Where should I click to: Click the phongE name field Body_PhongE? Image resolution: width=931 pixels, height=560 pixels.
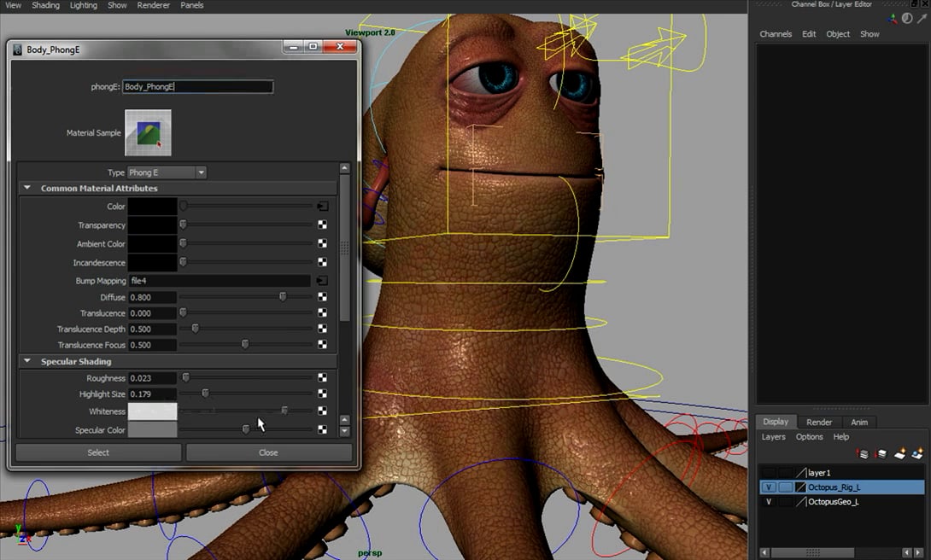(197, 86)
